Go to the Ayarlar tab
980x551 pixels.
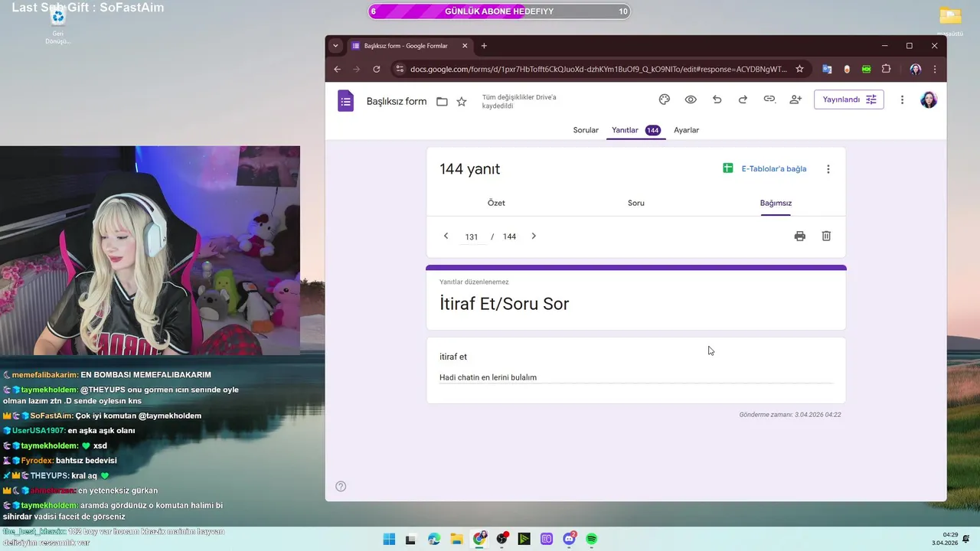[686, 130]
